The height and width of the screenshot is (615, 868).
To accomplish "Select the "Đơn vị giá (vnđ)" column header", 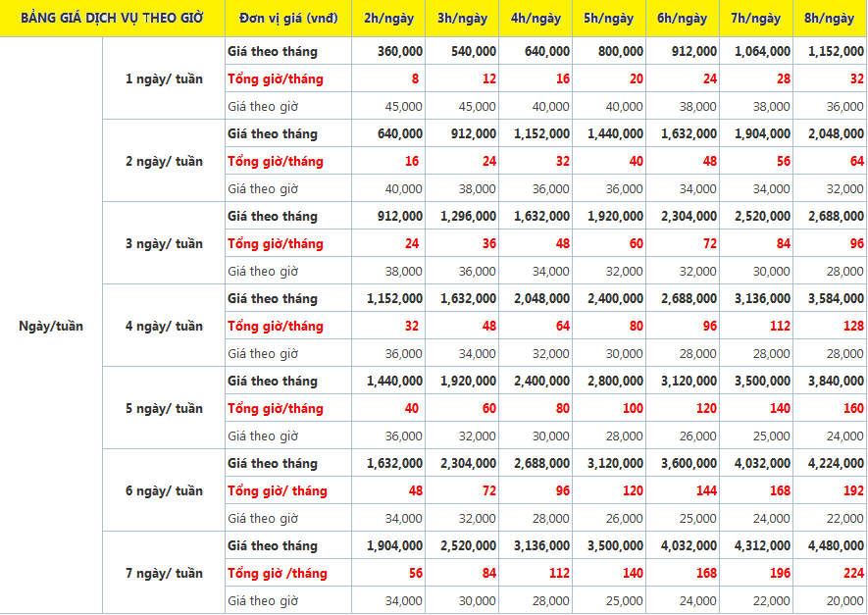I will click(287, 19).
